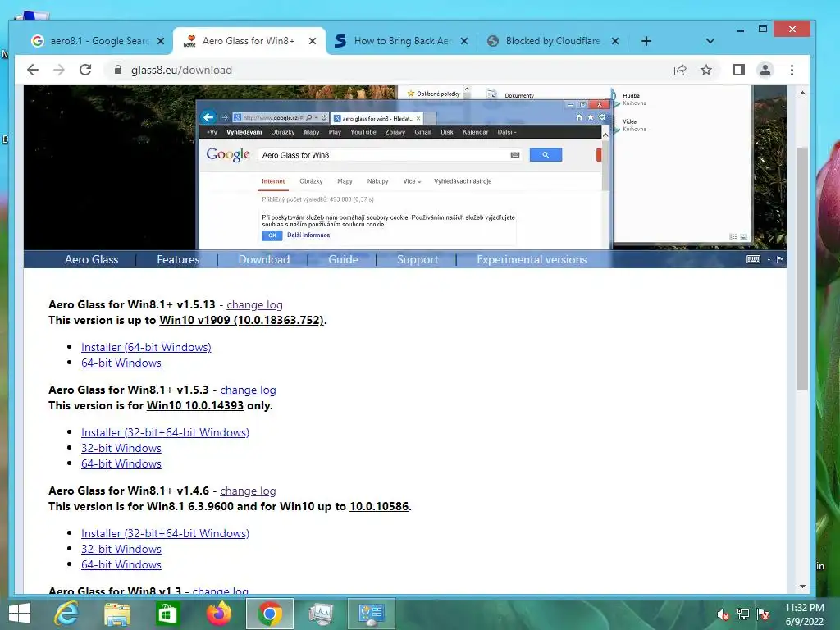Open the Support nav item
The width and height of the screenshot is (840, 630).
pyautogui.click(x=418, y=260)
